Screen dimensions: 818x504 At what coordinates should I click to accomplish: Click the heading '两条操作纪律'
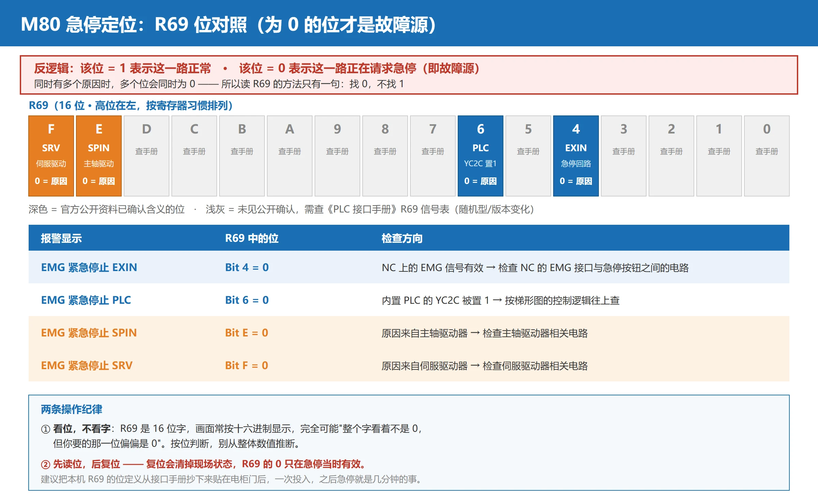pyautogui.click(x=72, y=409)
